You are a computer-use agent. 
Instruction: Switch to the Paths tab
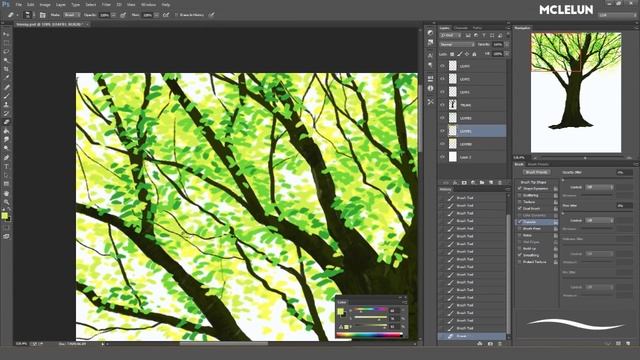point(477,28)
